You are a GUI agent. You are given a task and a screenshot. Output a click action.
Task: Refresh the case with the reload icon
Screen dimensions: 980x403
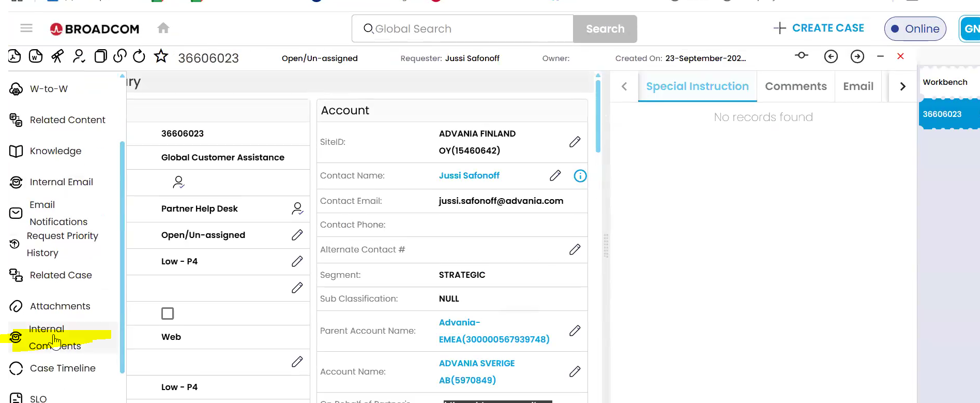139,56
